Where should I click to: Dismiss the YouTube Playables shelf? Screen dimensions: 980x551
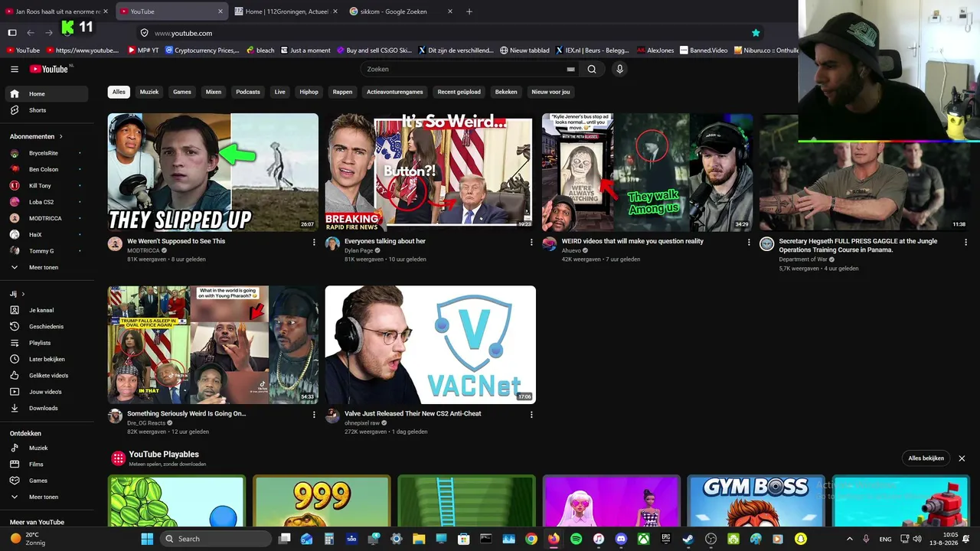pos(962,458)
